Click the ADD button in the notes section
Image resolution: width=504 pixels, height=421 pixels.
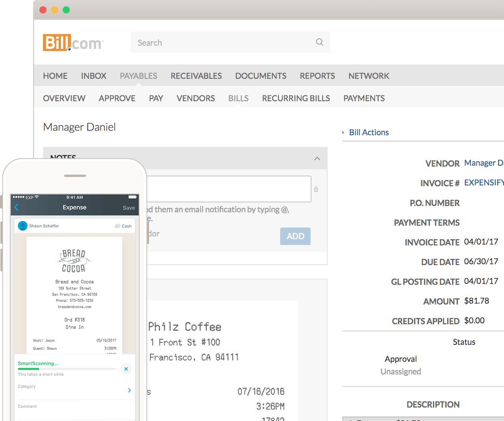tap(295, 236)
